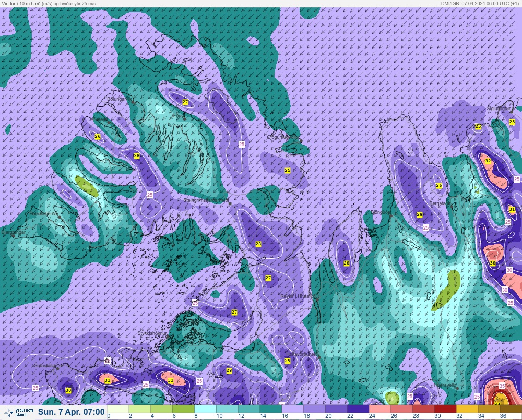
Task: Click the salmon 26–28 legend swatch
Action: (x=401, y=409)
